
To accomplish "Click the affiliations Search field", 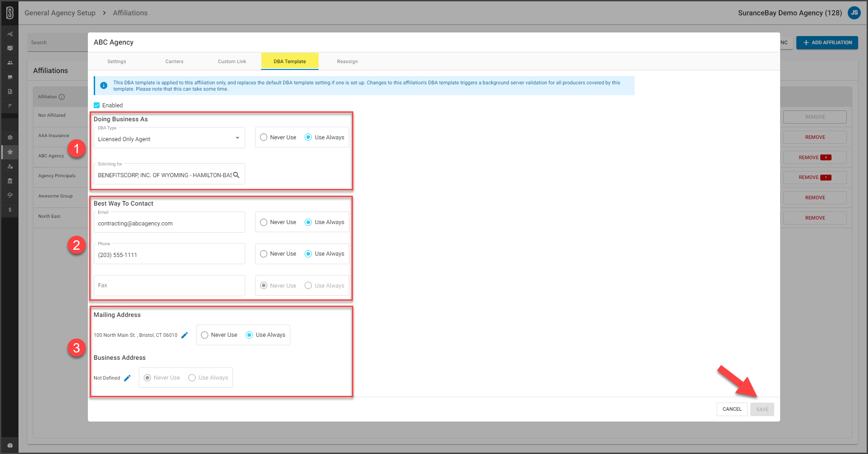I will pyautogui.click(x=58, y=42).
